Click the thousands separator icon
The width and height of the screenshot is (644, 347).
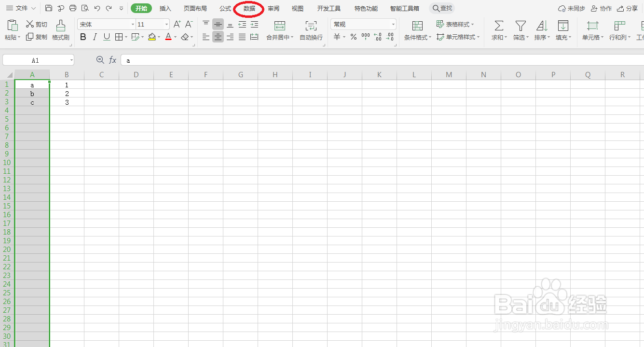(366, 37)
